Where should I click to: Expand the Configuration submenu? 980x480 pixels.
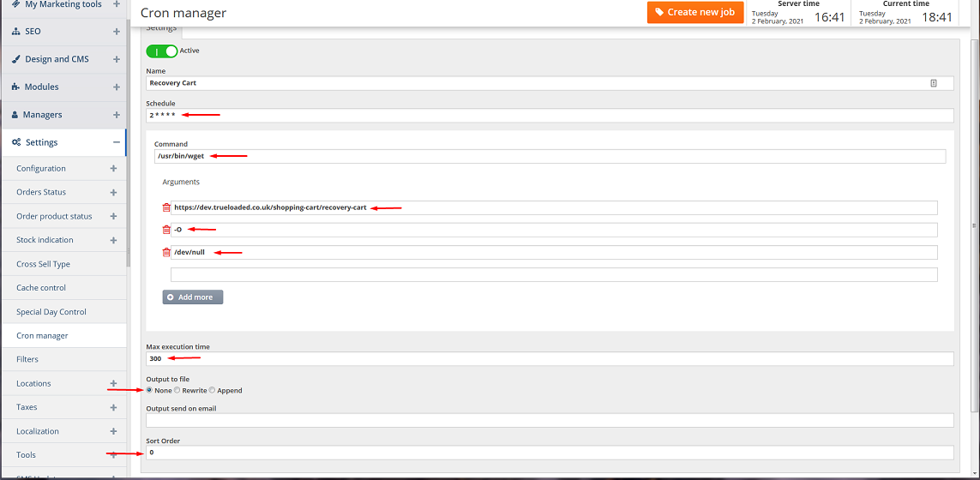tap(113, 169)
